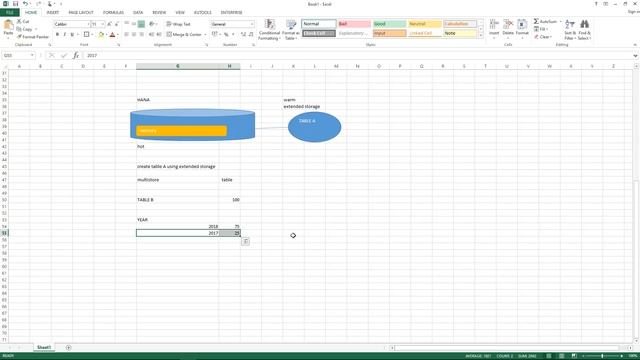Click the orientation text-angle icon

[151, 24]
